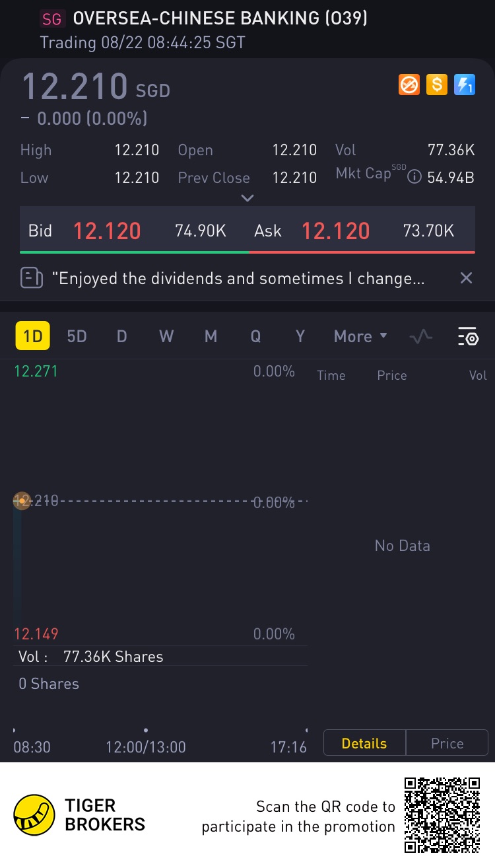Image resolution: width=495 pixels, height=868 pixels.
Task: Dismiss the dividends comment banner
Action: pyautogui.click(x=466, y=277)
